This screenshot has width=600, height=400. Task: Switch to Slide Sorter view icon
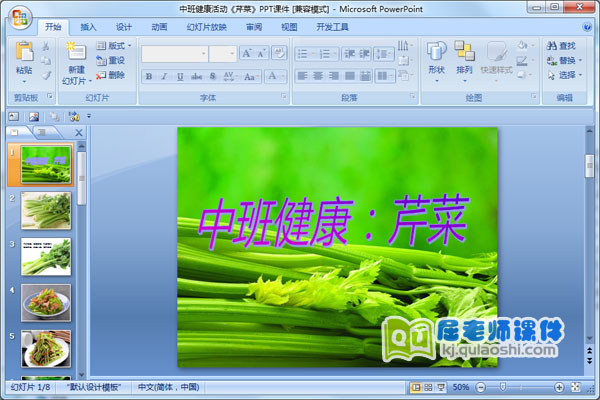pyautogui.click(x=429, y=387)
